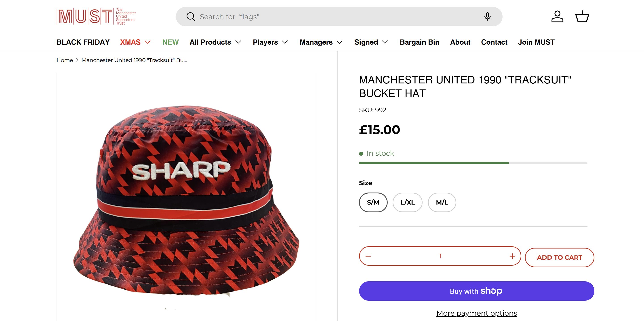Go to the Bargain Bin page
Viewport: 644px width, 321px height.
(419, 42)
